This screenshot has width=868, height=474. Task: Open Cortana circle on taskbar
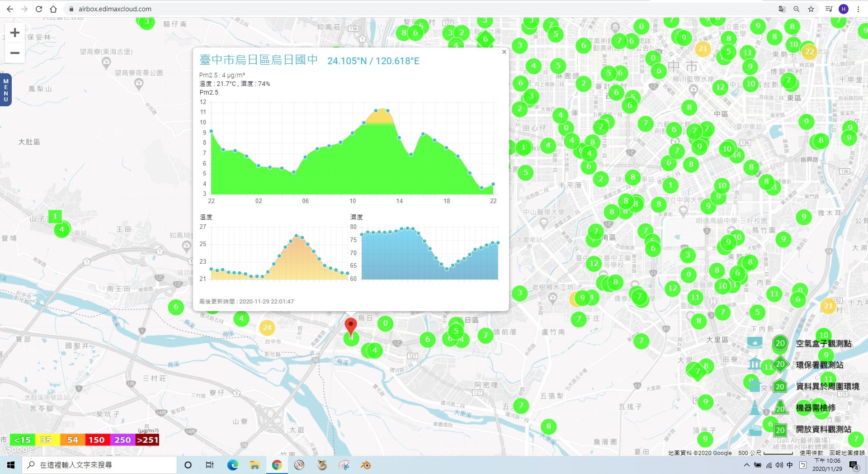tap(188, 465)
